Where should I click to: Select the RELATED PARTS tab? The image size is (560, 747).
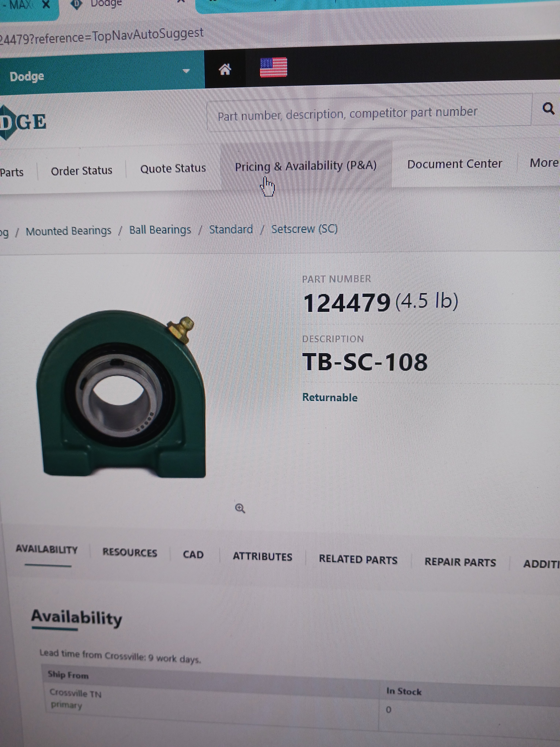[x=358, y=560]
